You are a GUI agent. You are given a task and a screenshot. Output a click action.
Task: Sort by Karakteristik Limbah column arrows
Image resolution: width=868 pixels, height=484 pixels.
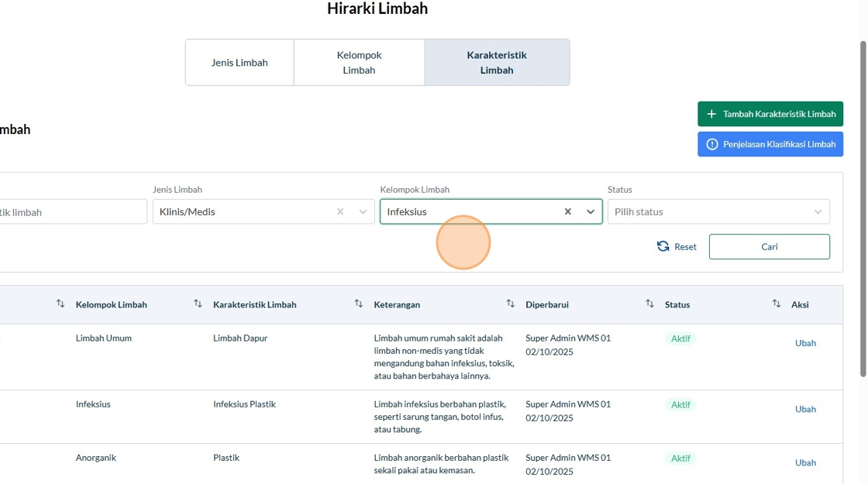(358, 304)
